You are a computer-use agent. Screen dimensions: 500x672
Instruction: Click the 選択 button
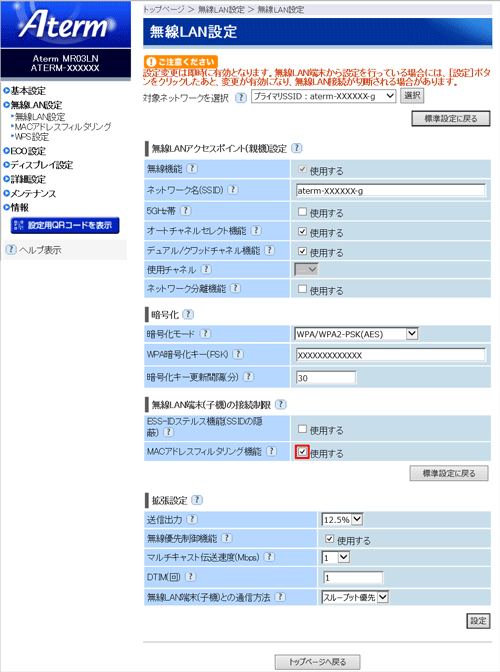(412, 96)
